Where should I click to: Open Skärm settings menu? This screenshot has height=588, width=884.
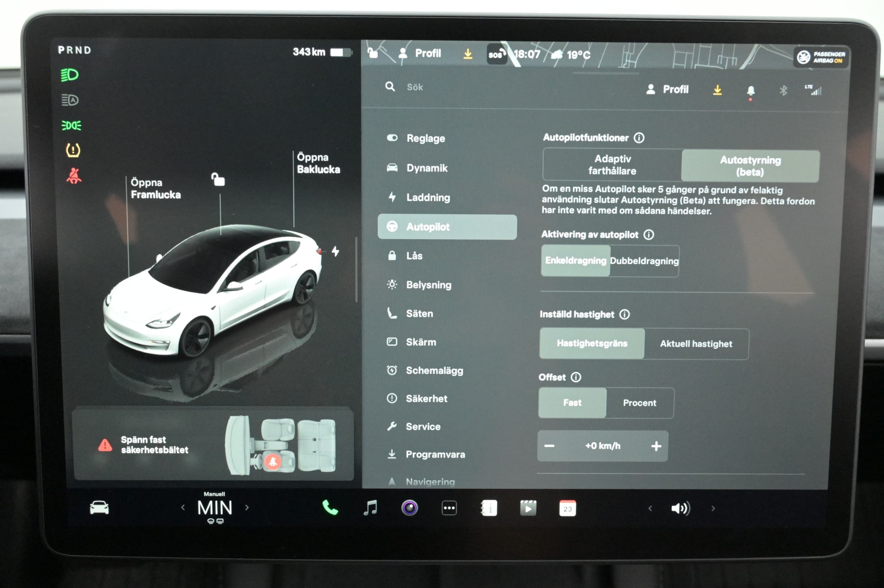point(447,342)
